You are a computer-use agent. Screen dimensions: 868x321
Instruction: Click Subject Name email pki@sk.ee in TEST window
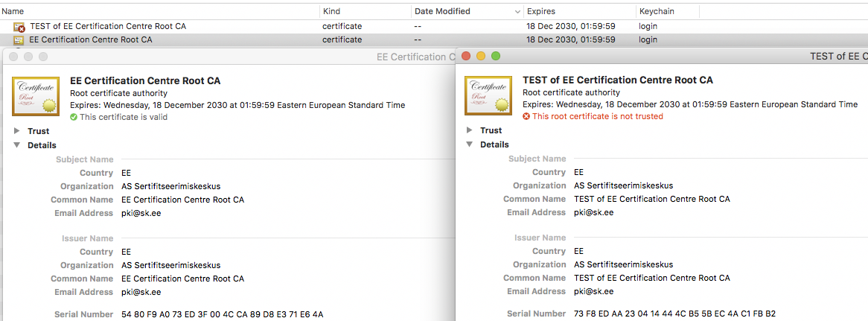[593, 212]
